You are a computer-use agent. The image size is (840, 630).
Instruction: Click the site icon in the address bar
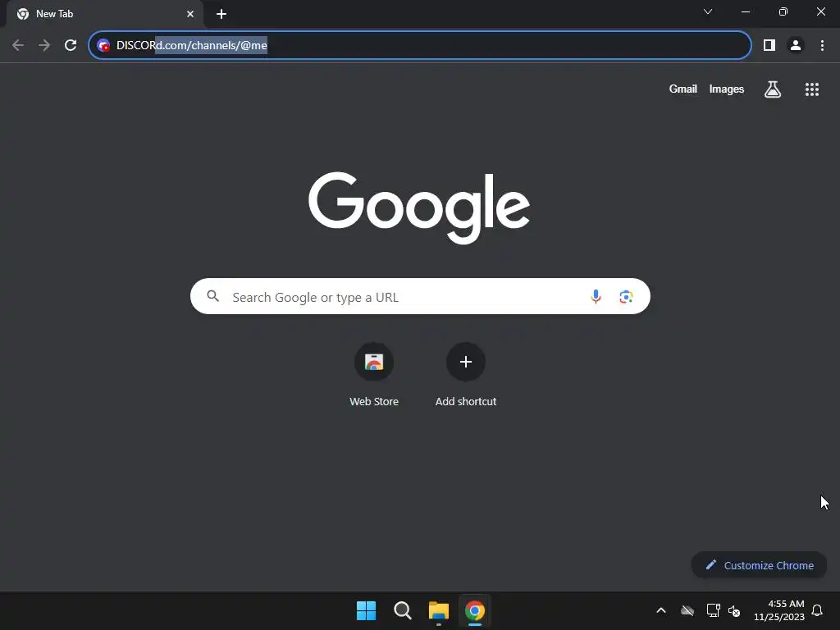click(103, 46)
